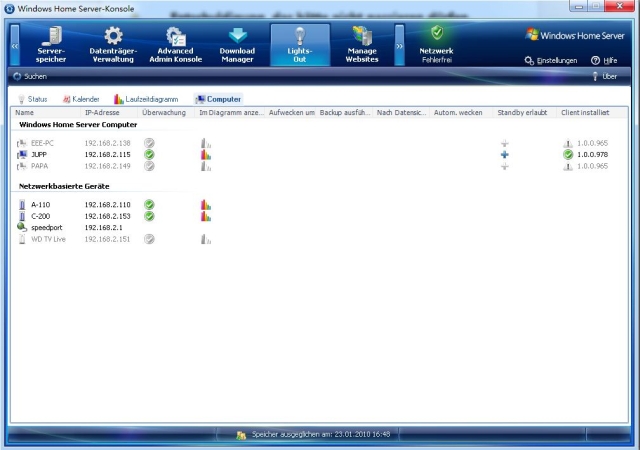Click IP address 192.168.2.115
Image resolution: width=640 pixels, height=450 pixels.
pyautogui.click(x=107, y=155)
